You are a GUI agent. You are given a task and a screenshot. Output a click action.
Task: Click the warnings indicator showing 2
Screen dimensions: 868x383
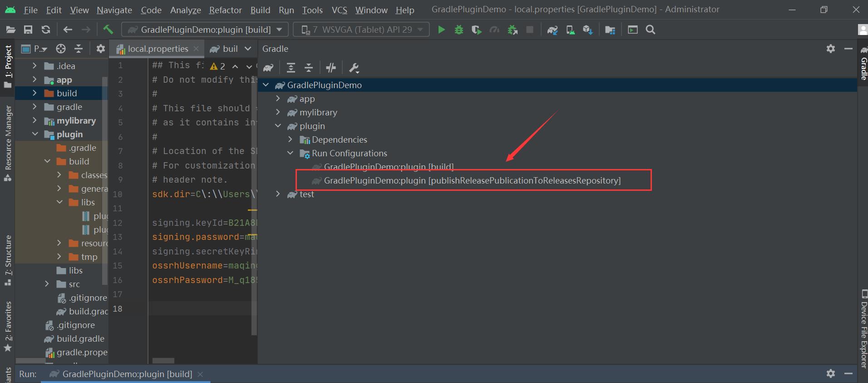click(x=218, y=66)
